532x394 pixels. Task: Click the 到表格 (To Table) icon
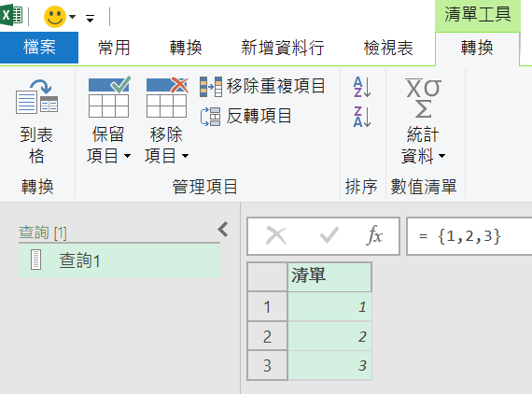36,97
